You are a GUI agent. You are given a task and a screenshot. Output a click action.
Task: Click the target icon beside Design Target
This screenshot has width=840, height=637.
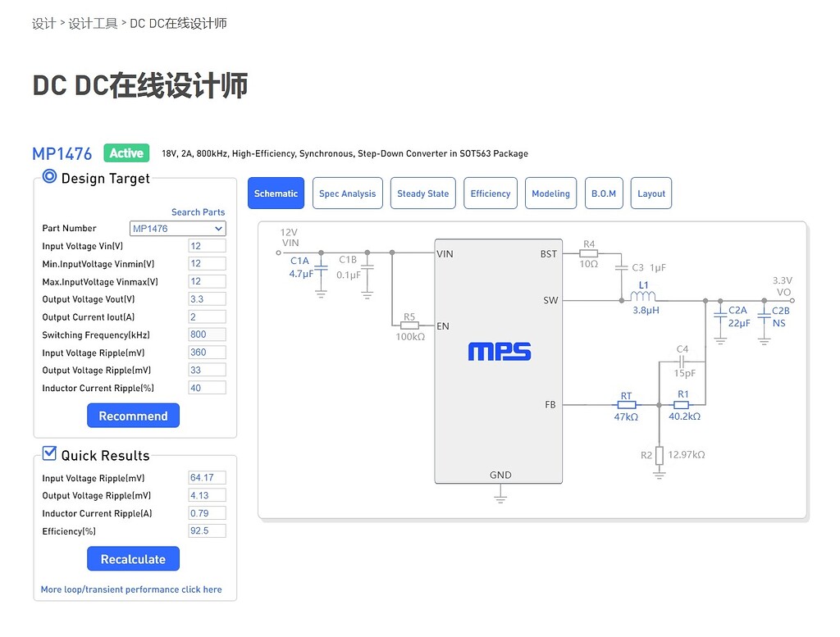(x=48, y=175)
